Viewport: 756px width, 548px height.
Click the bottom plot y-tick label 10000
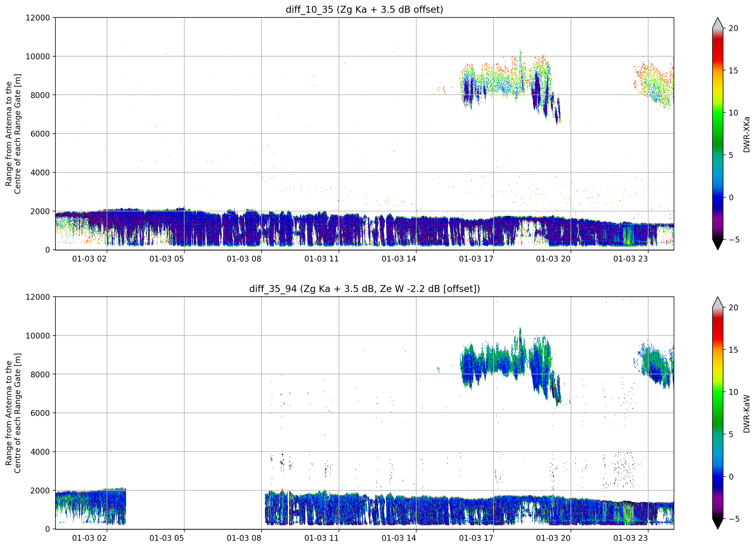[38, 336]
